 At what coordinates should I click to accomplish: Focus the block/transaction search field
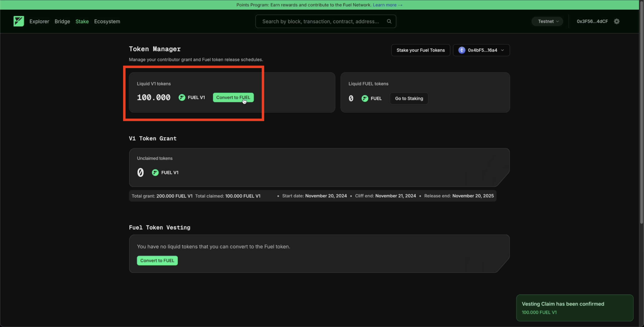[320, 21]
